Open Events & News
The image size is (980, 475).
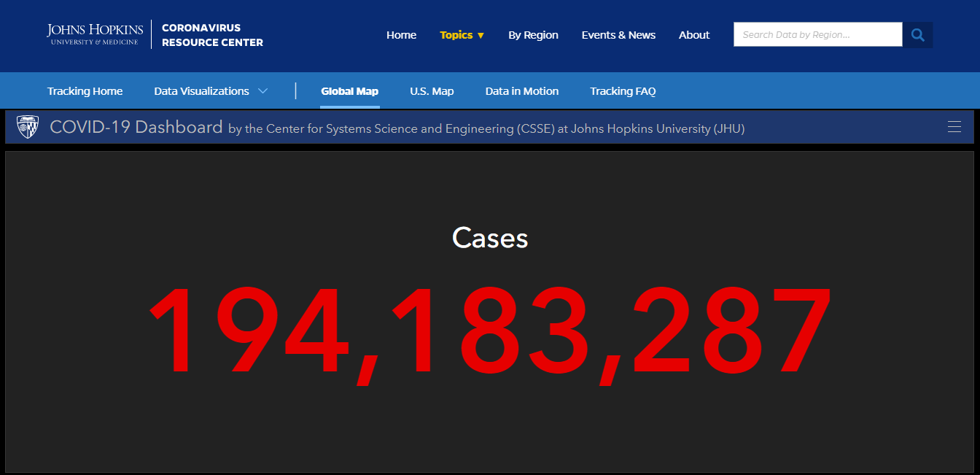point(618,35)
